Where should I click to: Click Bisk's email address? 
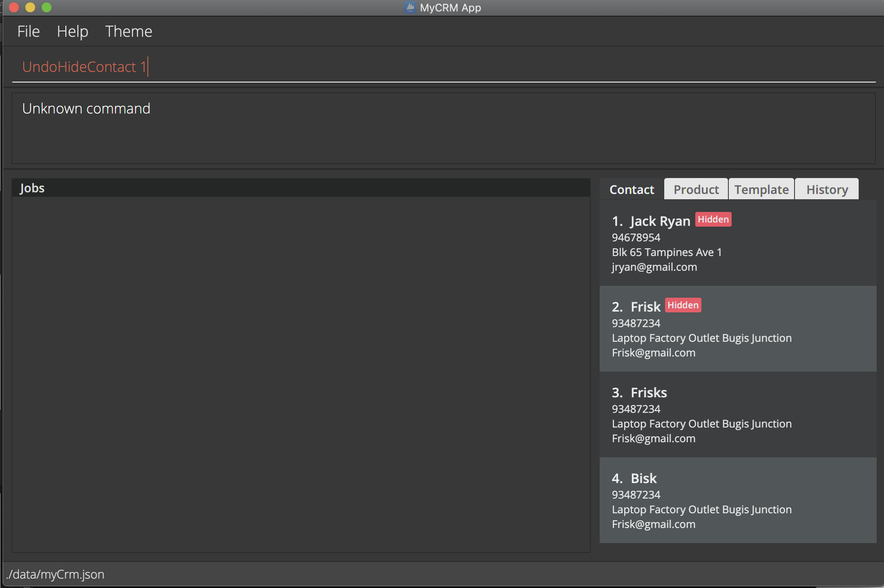(654, 524)
